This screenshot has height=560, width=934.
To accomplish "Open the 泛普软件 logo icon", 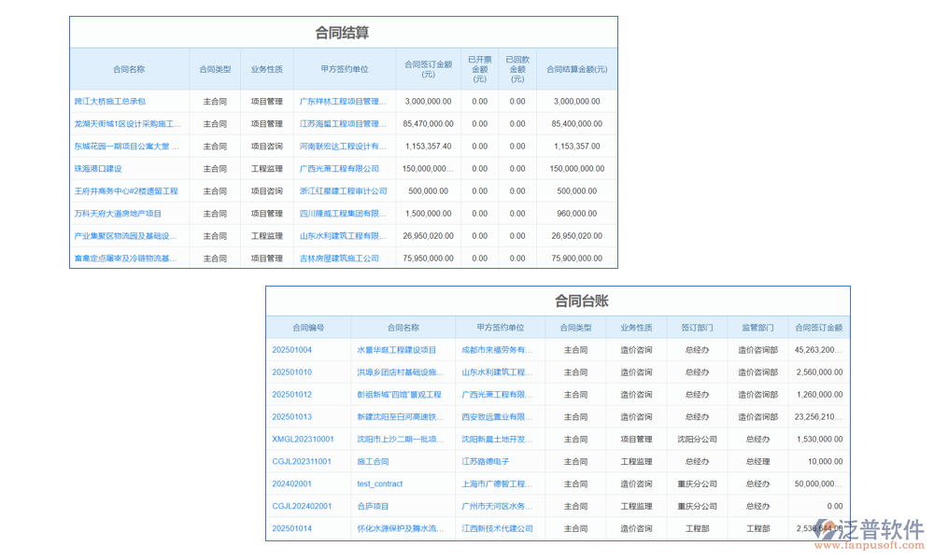I will 826,530.
